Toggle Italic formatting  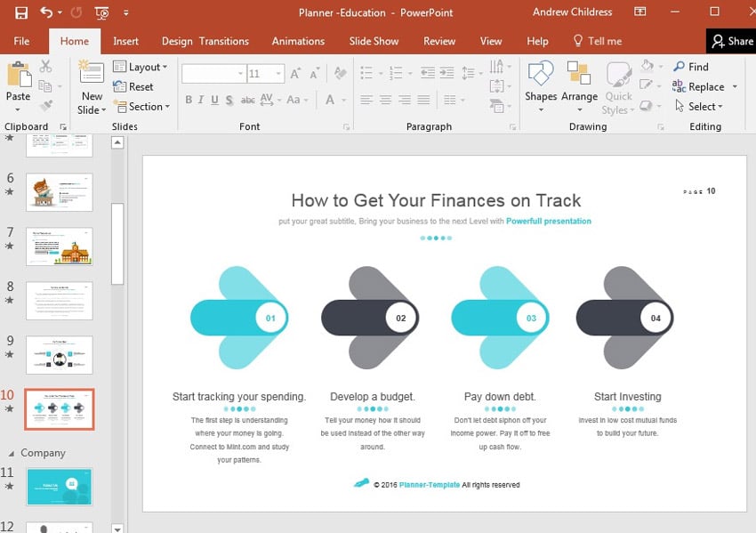(202, 100)
